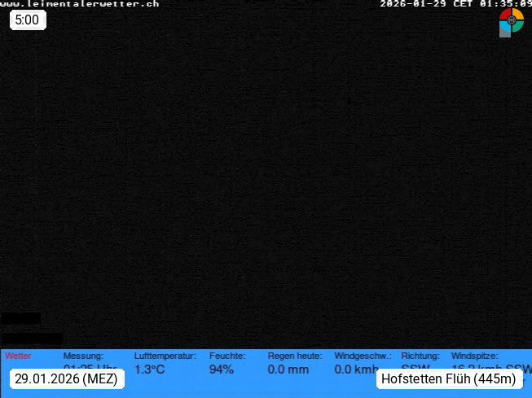The image size is (532, 398).
Task: Click the Richtung wind direction label
Action: (x=420, y=356)
